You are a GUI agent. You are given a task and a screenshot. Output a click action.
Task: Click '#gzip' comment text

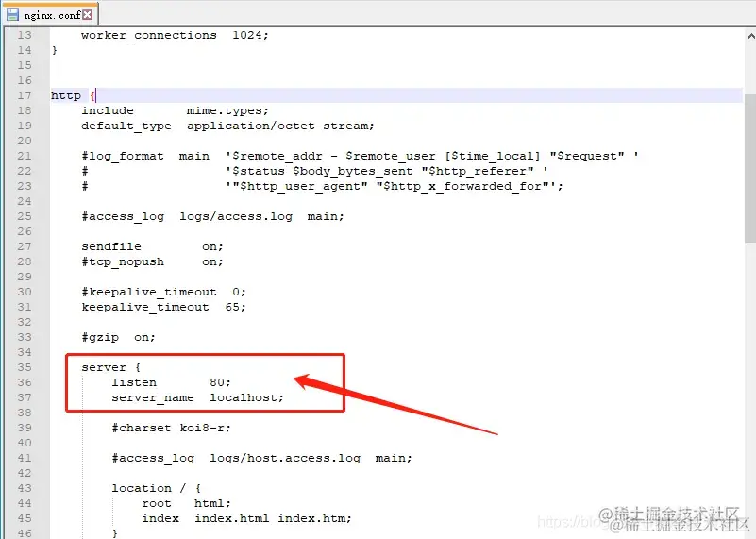100,338
